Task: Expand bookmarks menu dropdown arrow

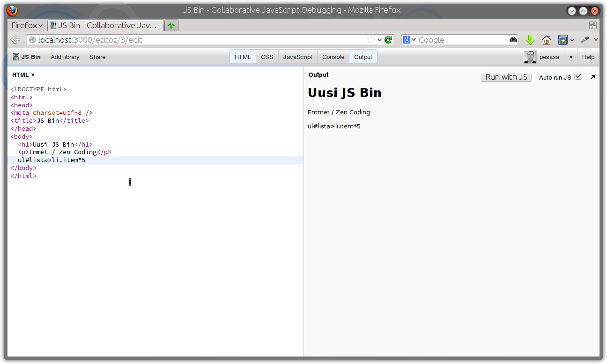Action: (572, 40)
